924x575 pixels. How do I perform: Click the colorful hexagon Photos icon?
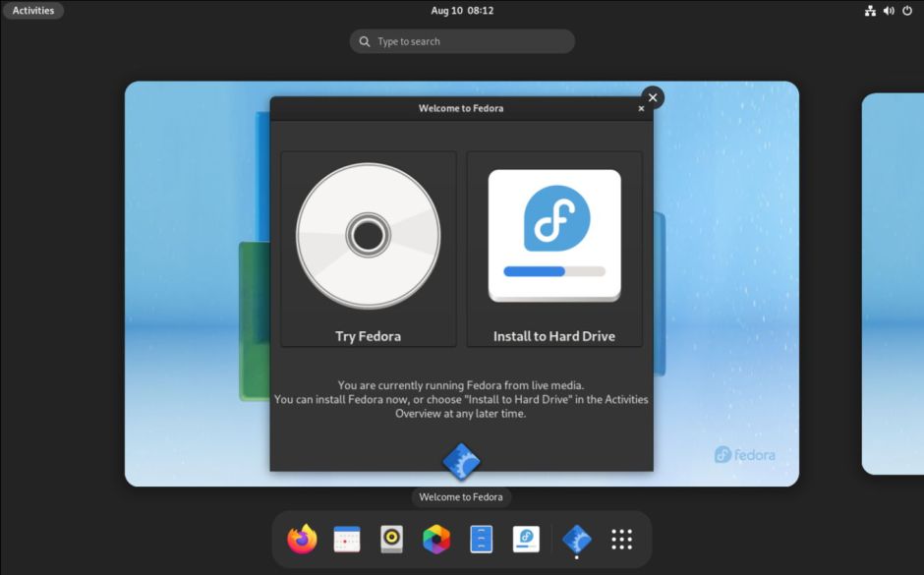tap(436, 539)
